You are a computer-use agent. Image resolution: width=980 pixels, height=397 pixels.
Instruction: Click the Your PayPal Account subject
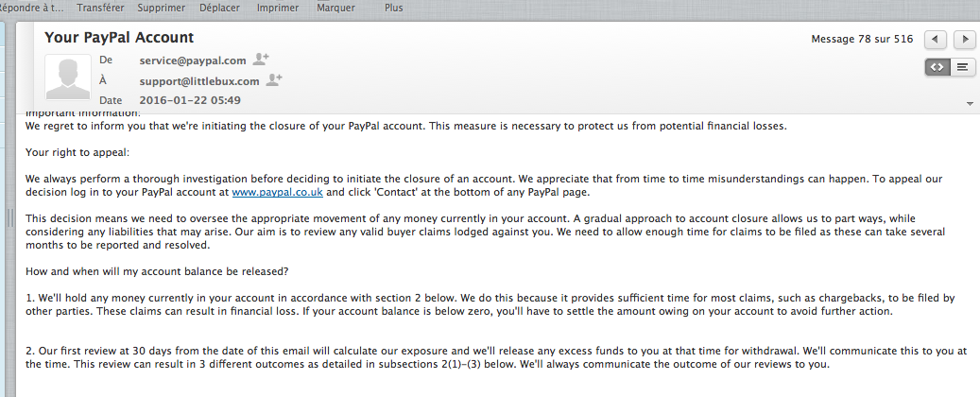click(119, 38)
